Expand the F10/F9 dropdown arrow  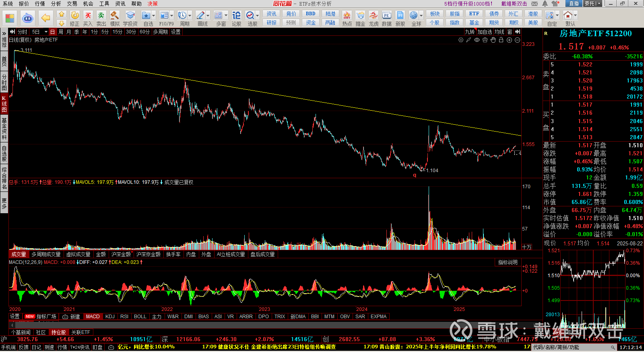[x=171, y=15]
